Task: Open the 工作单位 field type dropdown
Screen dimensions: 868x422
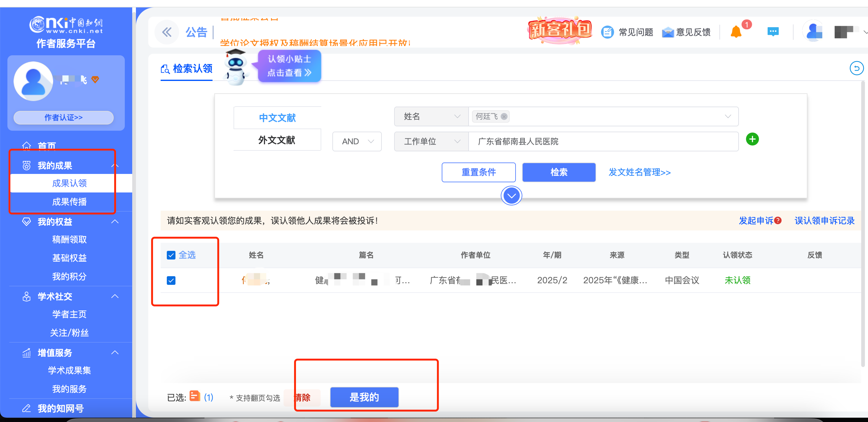Action: pos(431,141)
